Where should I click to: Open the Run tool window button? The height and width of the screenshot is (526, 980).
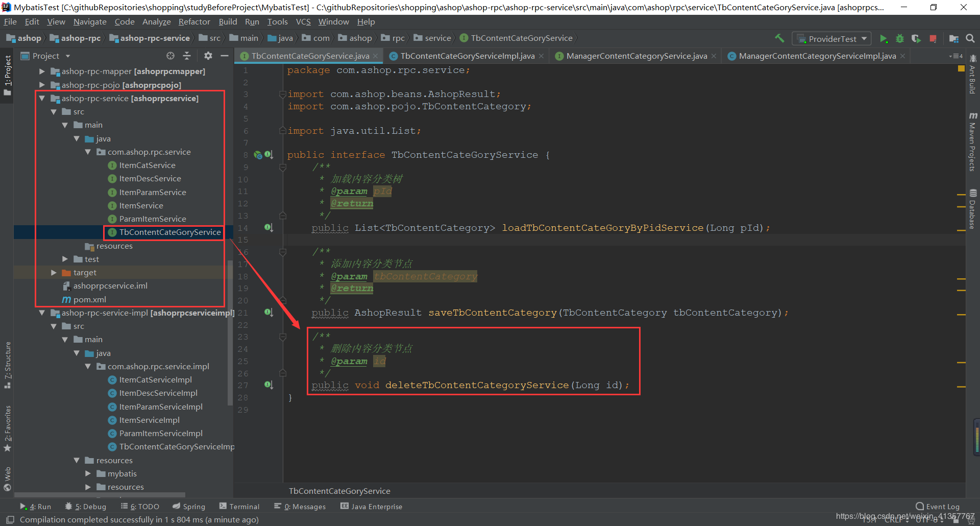click(36, 507)
